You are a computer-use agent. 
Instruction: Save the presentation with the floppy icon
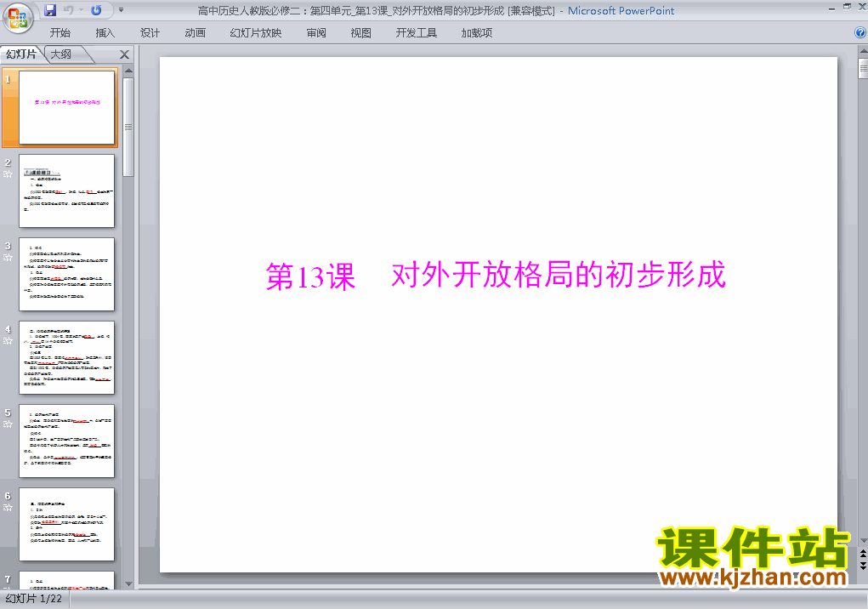pyautogui.click(x=50, y=10)
